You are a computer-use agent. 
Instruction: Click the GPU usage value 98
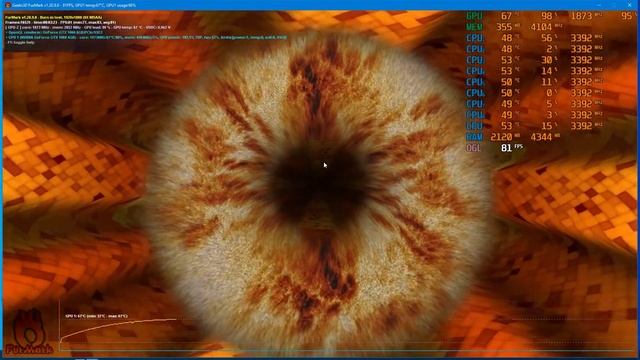547,16
